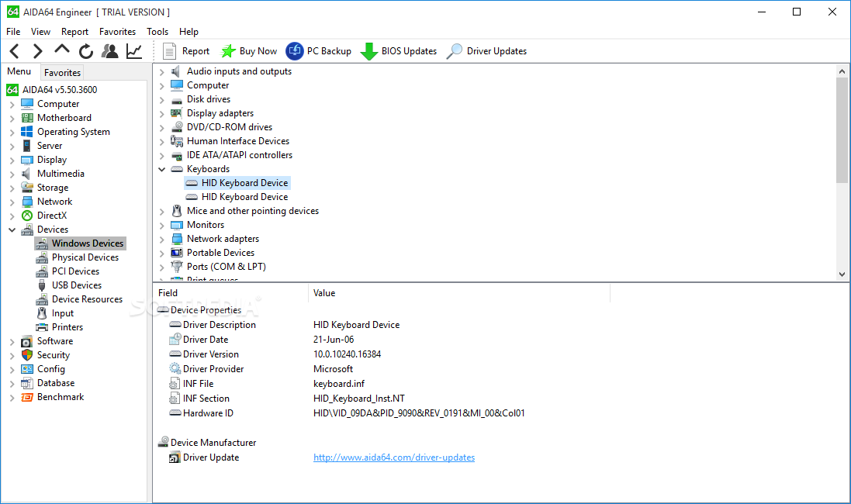The height and width of the screenshot is (504, 851).
Task: Collapse the Keyboards device category
Action: [x=161, y=169]
